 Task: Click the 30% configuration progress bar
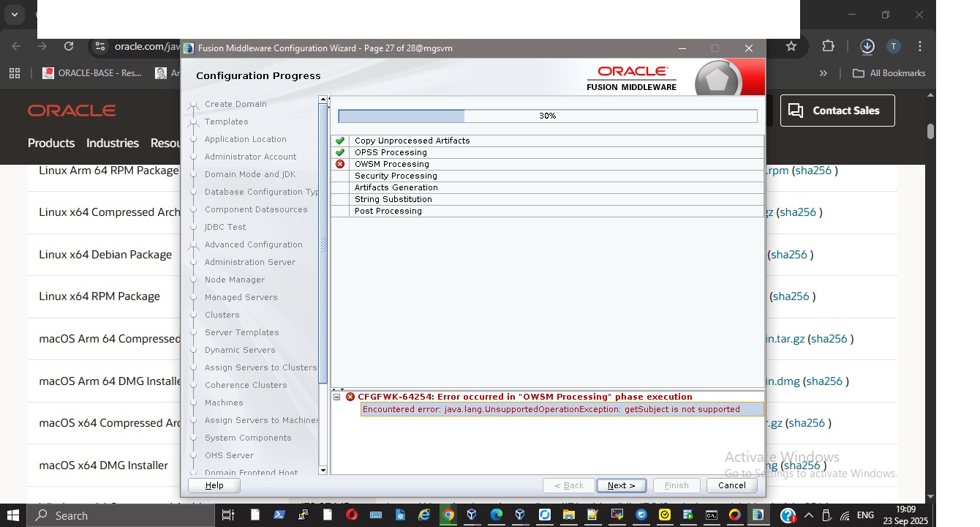click(x=547, y=116)
